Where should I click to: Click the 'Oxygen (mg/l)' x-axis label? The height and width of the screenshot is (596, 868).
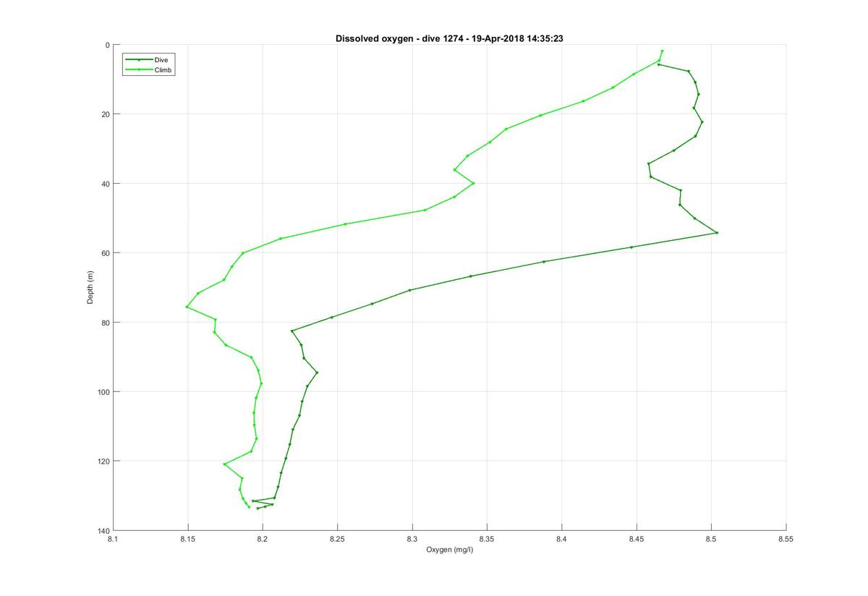point(449,550)
